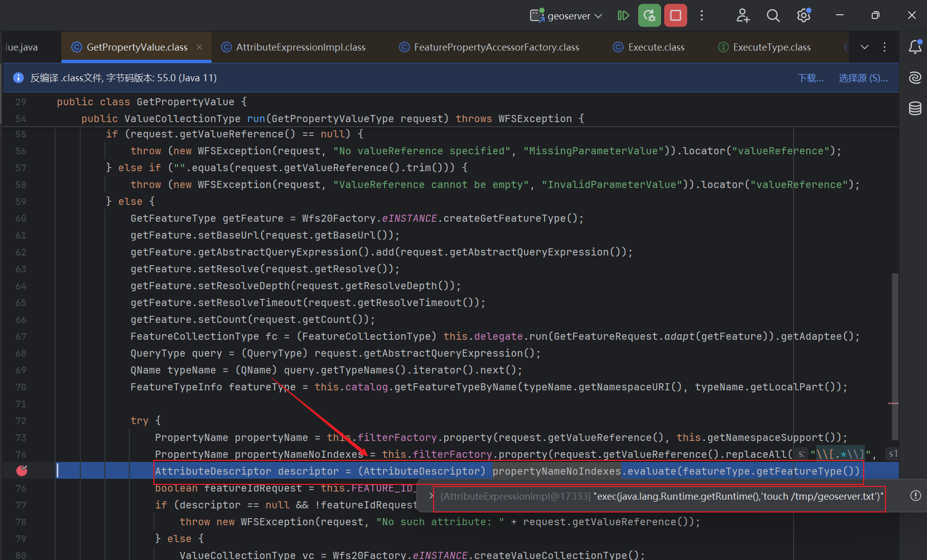Click the editor vertical scrollbar
Image resolution: width=927 pixels, height=560 pixels.
(895, 357)
